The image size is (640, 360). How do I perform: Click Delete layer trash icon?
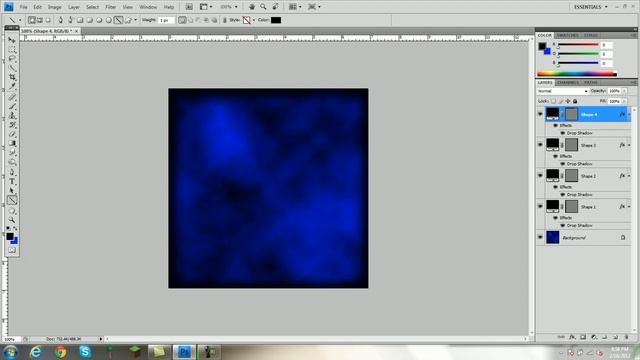coord(626,337)
